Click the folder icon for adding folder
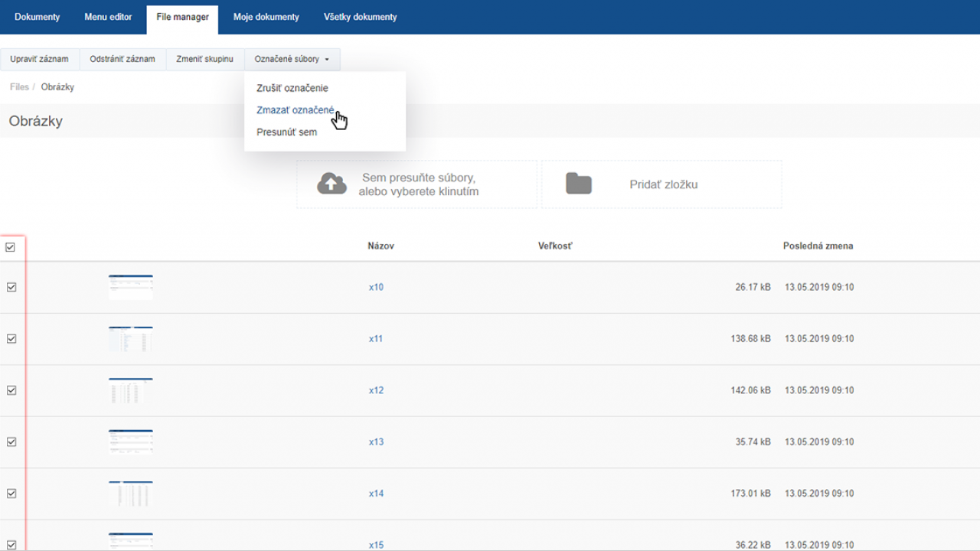 (x=579, y=184)
